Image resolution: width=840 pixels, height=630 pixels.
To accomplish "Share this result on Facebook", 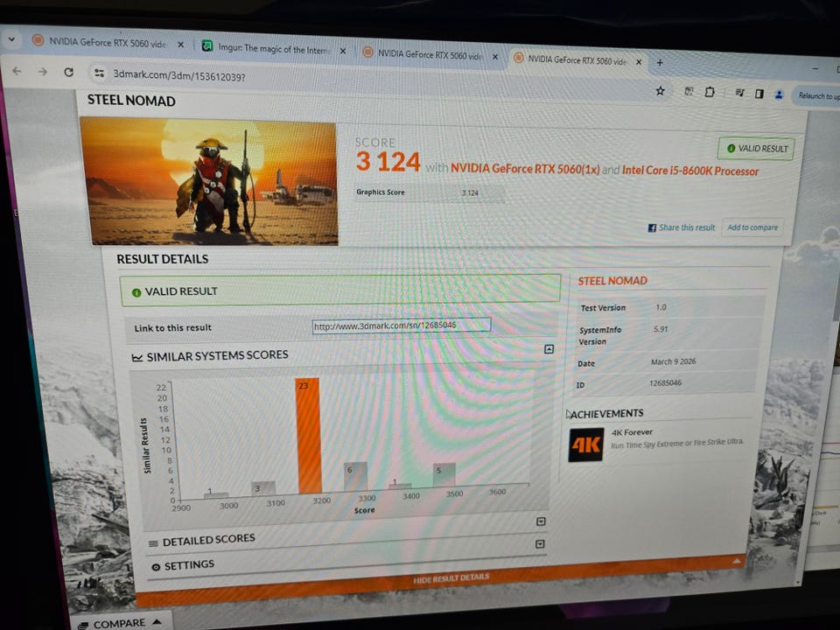I will [682, 227].
